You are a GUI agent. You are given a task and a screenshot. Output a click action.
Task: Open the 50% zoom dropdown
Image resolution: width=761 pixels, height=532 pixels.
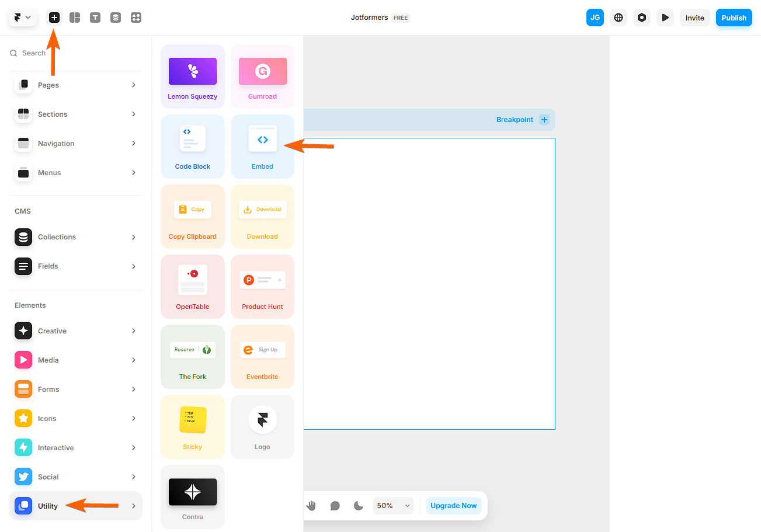394,506
